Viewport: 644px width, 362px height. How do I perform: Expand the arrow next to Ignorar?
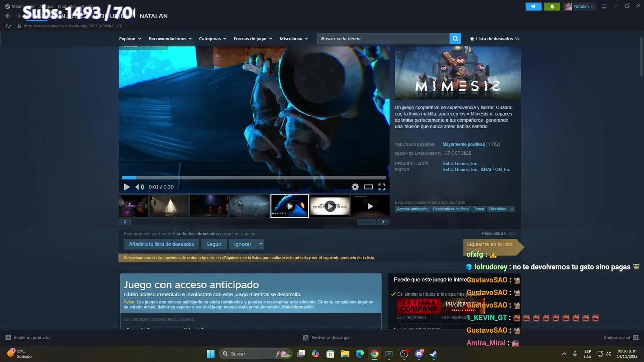click(x=260, y=244)
